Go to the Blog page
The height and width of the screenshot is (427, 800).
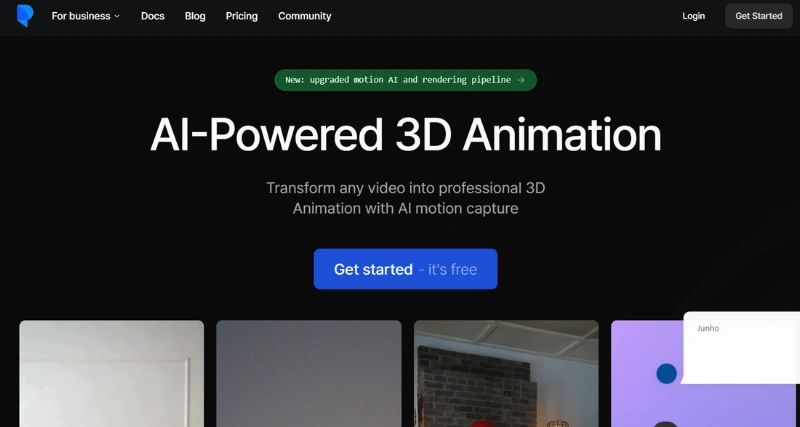195,16
